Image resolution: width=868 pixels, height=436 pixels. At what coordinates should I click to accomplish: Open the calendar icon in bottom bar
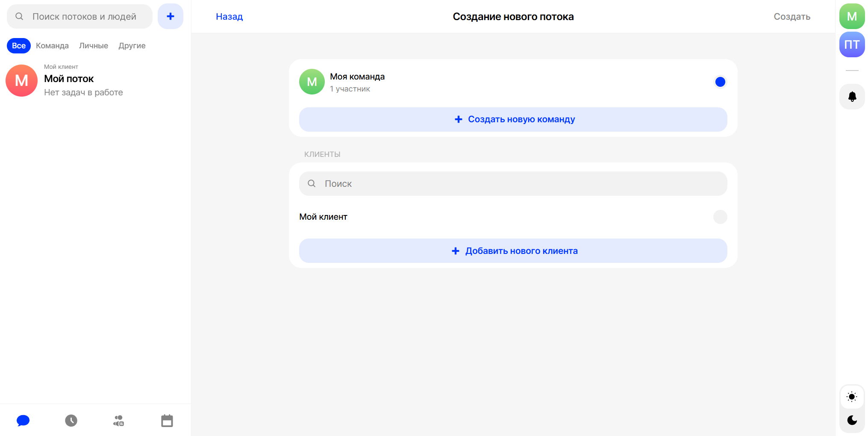(x=167, y=421)
